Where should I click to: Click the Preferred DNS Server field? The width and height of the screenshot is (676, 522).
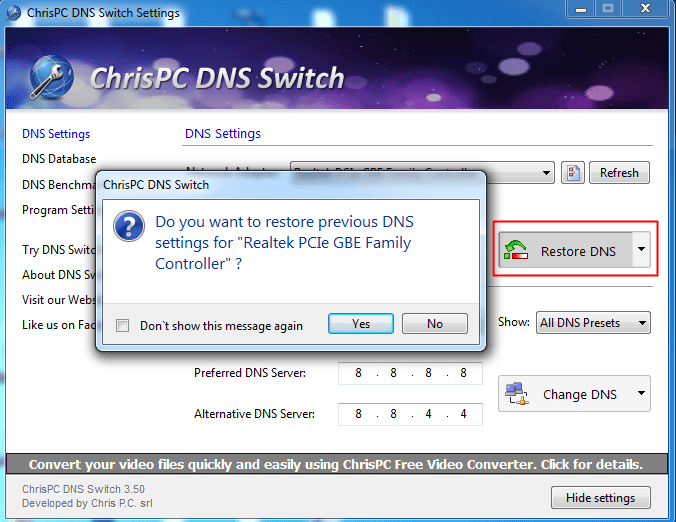pyautogui.click(x=410, y=374)
